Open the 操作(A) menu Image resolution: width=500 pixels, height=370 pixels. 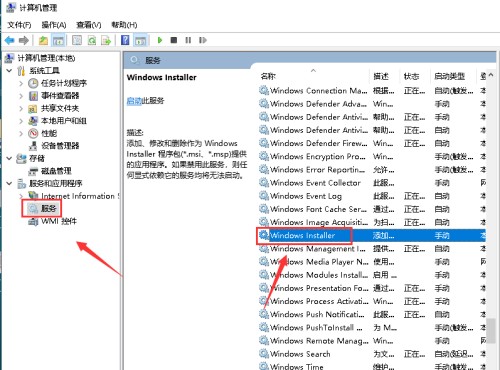[x=54, y=25]
